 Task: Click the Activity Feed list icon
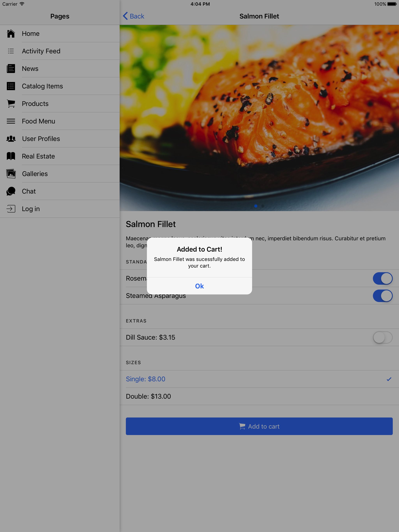pyautogui.click(x=11, y=51)
